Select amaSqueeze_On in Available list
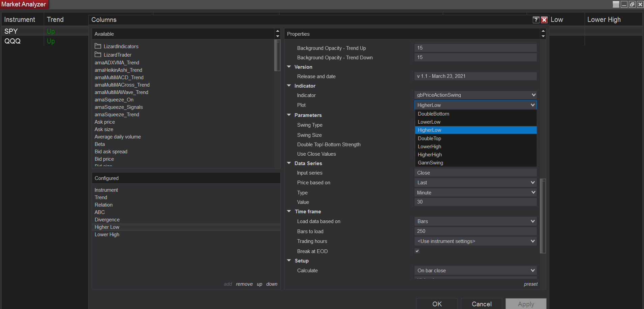Screen dimensions: 644x309 [x=114, y=100]
